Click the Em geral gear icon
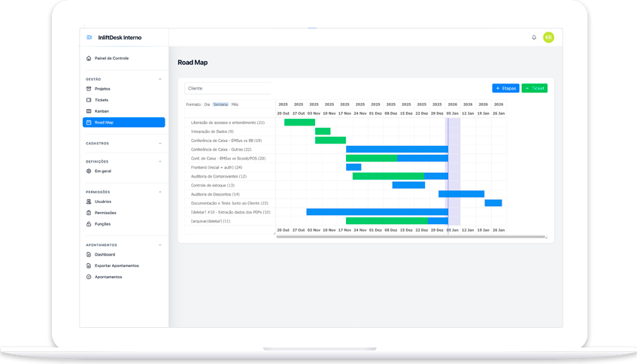The width and height of the screenshot is (637, 364). [89, 171]
